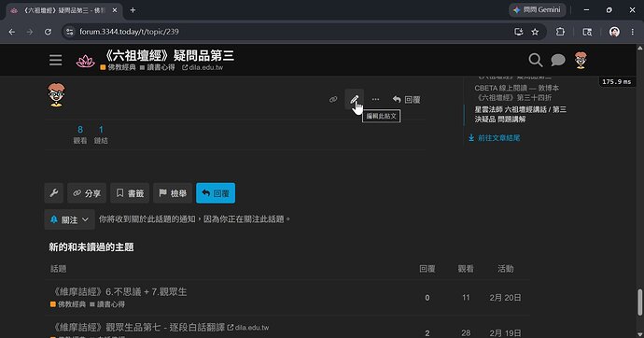Copy post link with chain icon
Image resolution: width=644 pixels, height=338 pixels.
[x=333, y=99]
